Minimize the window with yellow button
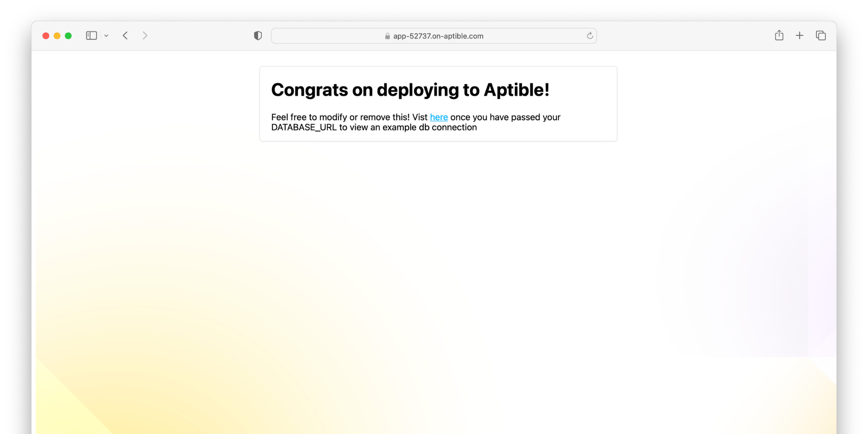868x434 pixels. [x=57, y=36]
